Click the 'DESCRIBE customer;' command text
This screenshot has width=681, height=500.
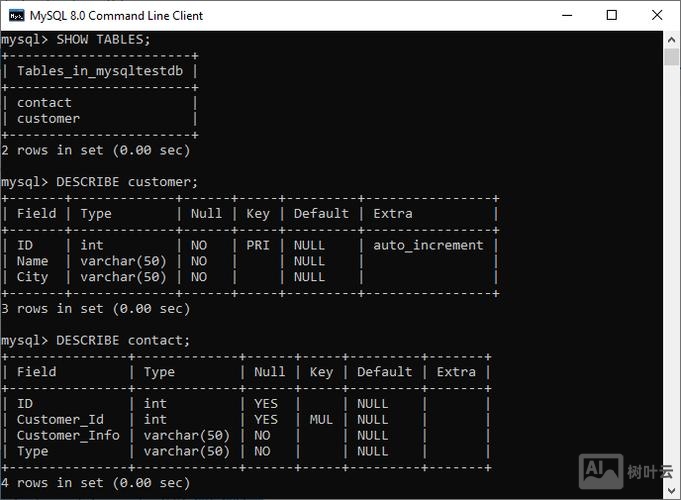[x=127, y=182]
